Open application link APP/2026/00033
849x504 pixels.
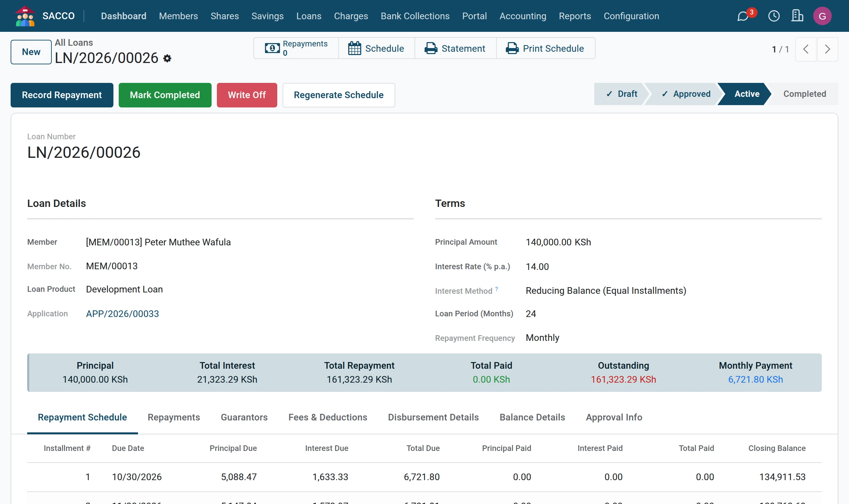tap(122, 313)
